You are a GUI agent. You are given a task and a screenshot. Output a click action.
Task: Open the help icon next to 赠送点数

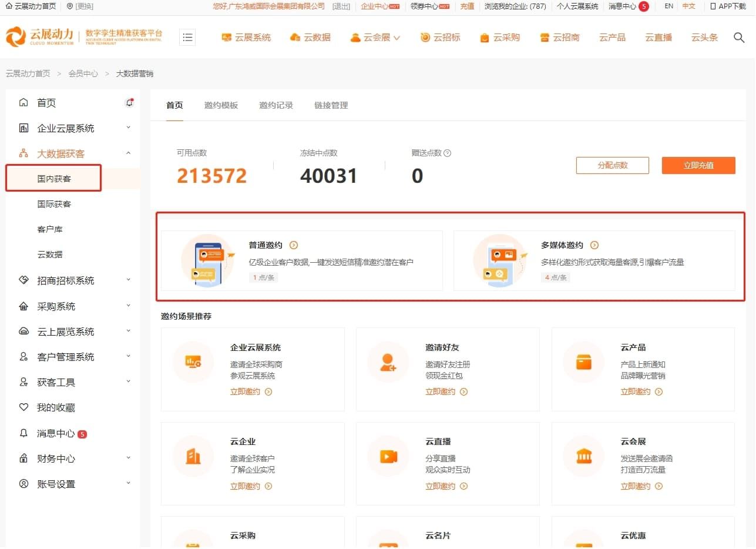pyautogui.click(x=448, y=153)
